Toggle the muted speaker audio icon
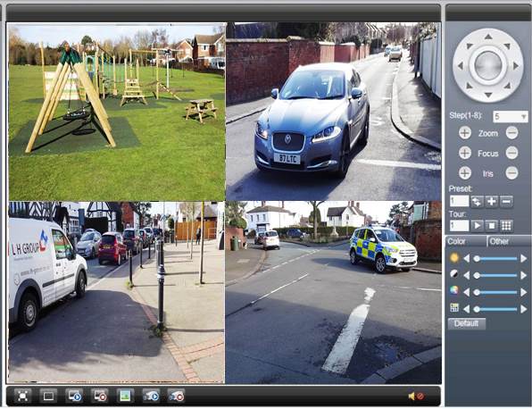 coord(416,396)
